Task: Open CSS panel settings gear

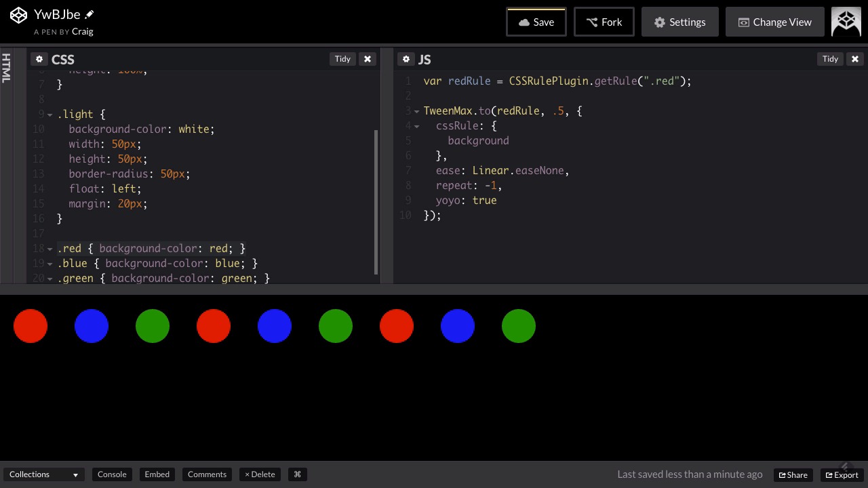Action: 39,59
